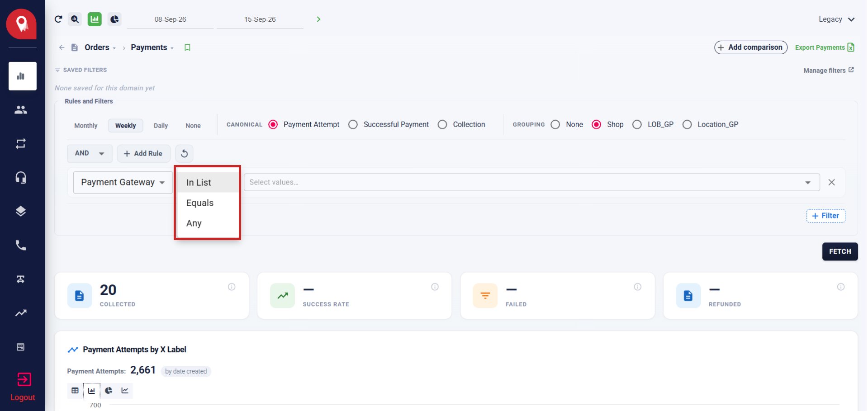Set grouping to None radio
This screenshot has height=411, width=868.
[x=555, y=124]
